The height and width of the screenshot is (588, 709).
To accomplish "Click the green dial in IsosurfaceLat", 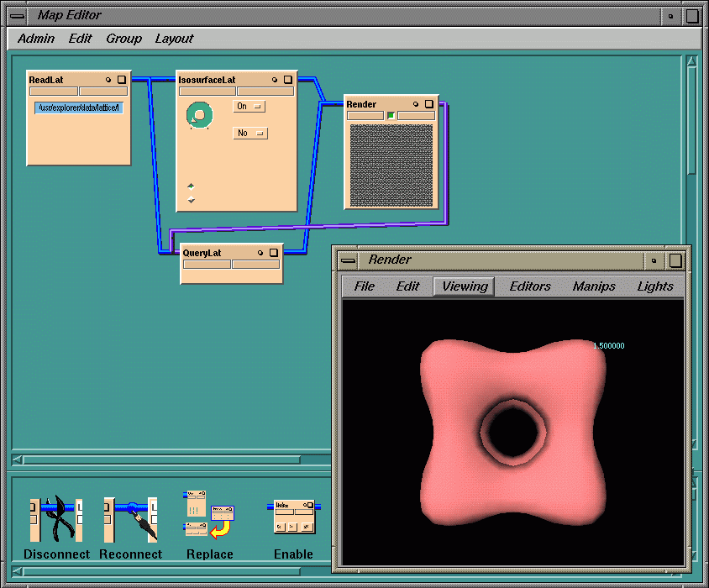I will click(x=199, y=115).
